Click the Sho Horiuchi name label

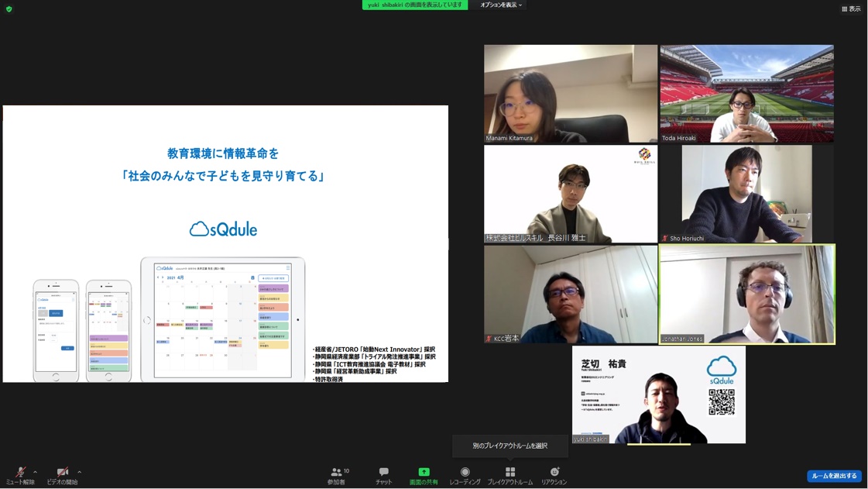687,239
